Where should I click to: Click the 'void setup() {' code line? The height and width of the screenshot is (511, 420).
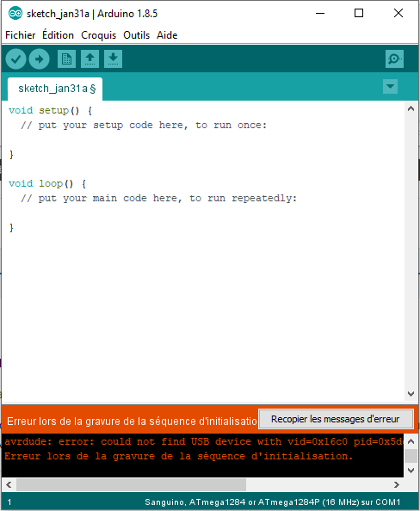coord(51,110)
